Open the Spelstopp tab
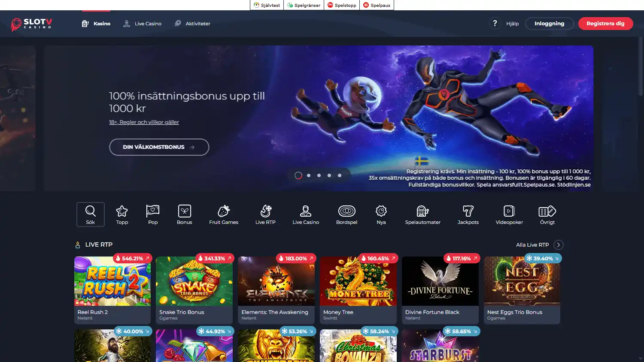This screenshot has width=644, height=362. tap(342, 5)
